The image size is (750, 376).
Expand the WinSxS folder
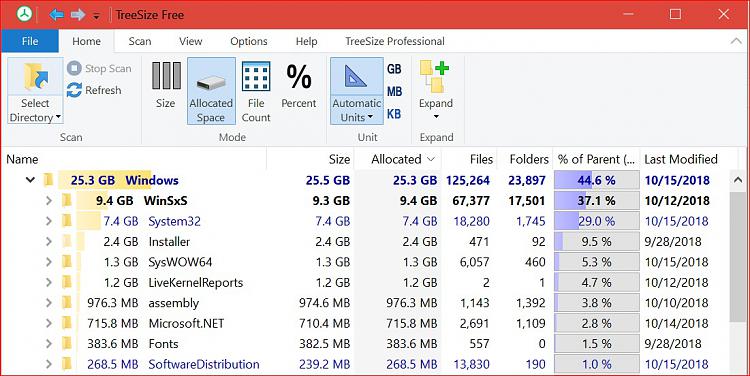[48, 200]
